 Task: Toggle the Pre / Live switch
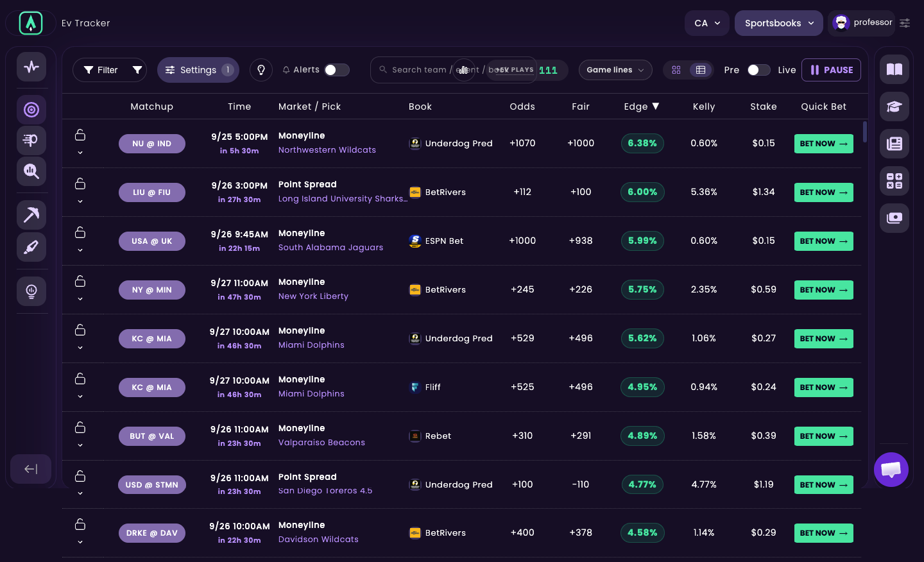pyautogui.click(x=759, y=70)
